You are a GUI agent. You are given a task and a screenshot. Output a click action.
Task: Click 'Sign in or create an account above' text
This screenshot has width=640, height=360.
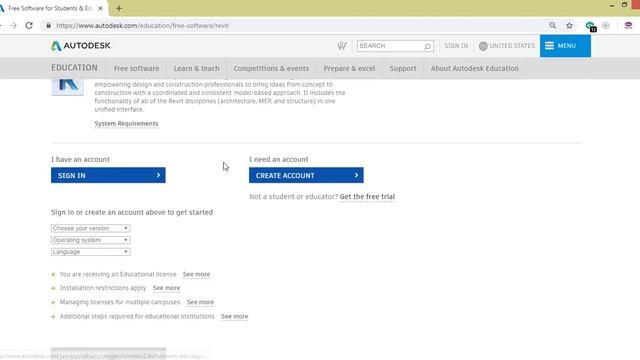point(132,212)
